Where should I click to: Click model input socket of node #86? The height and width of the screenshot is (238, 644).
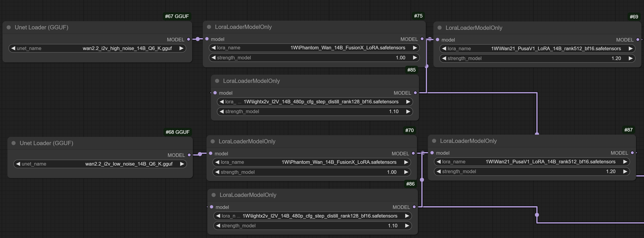point(211,207)
